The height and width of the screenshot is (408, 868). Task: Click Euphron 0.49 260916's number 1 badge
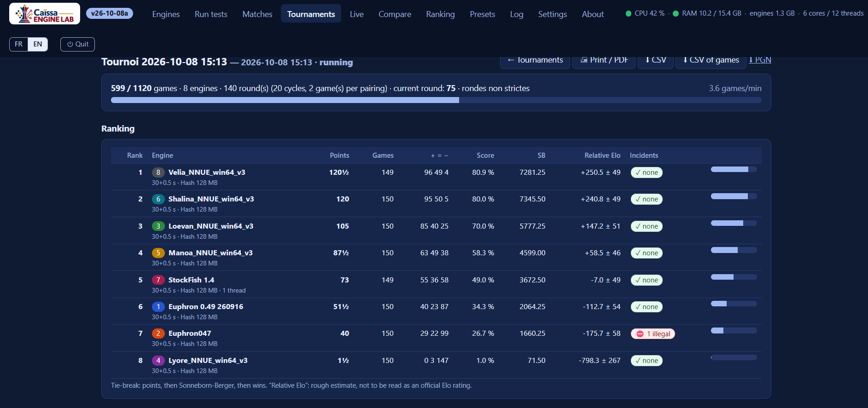[x=158, y=307]
